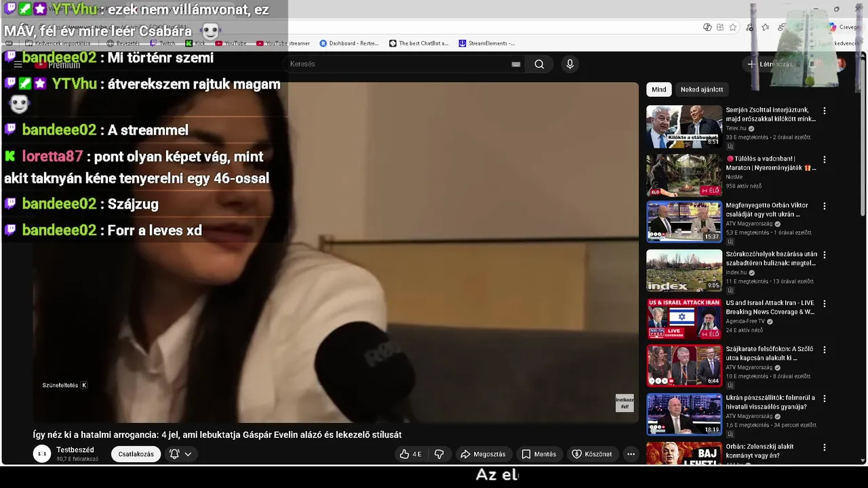Open options menu for US and Israel video
This screenshot has width=868, height=488.
(x=825, y=304)
